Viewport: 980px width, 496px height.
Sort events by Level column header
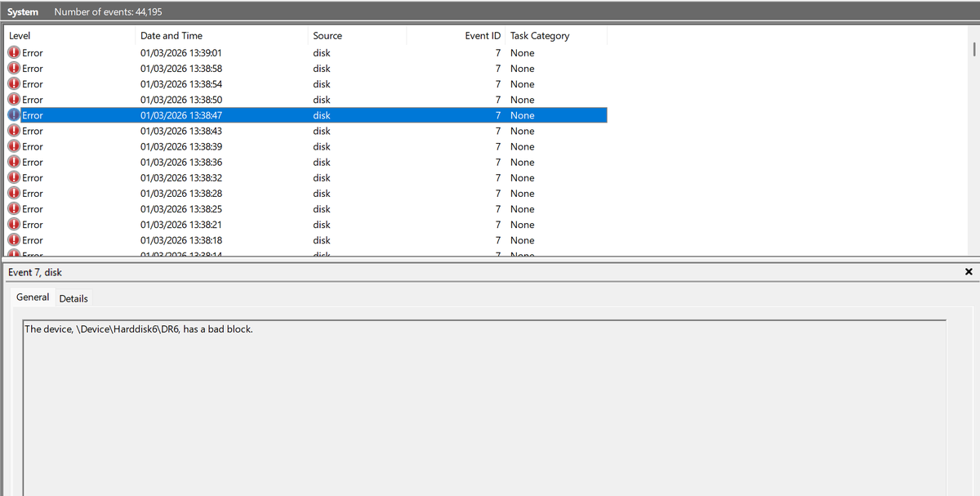pyautogui.click(x=69, y=36)
